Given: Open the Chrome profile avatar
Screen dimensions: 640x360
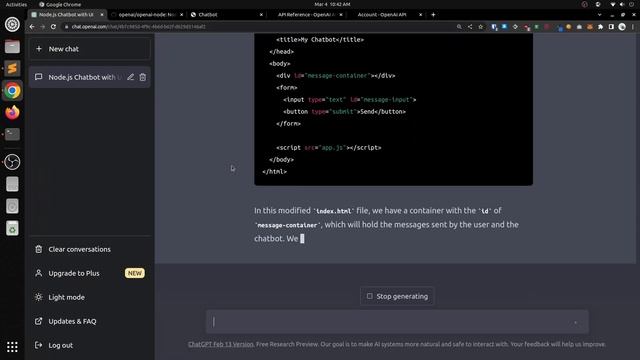Looking at the screenshot, I should [622, 27].
